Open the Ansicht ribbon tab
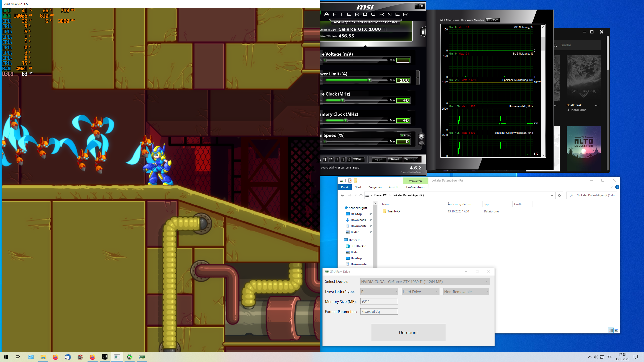Image resolution: width=644 pixels, height=362 pixels. click(393, 187)
